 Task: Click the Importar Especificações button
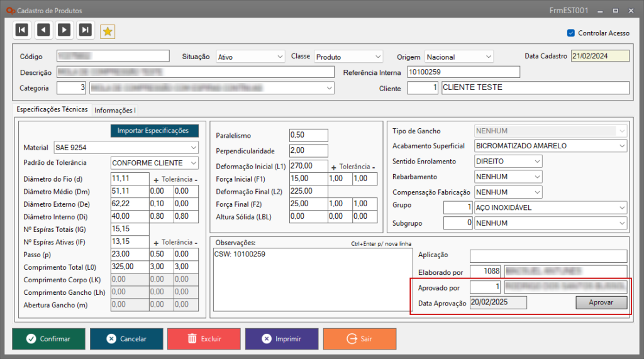point(154,131)
